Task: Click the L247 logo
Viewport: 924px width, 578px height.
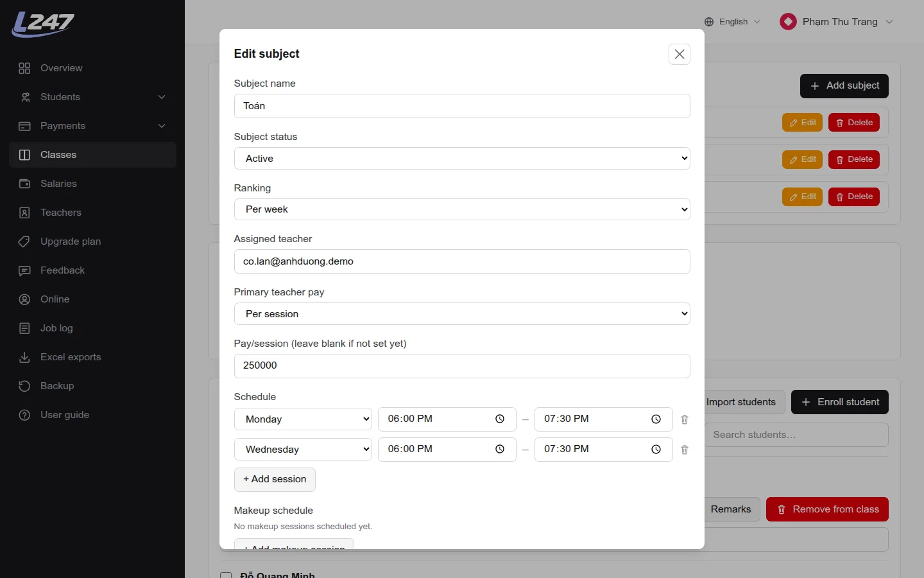Action: (43, 24)
